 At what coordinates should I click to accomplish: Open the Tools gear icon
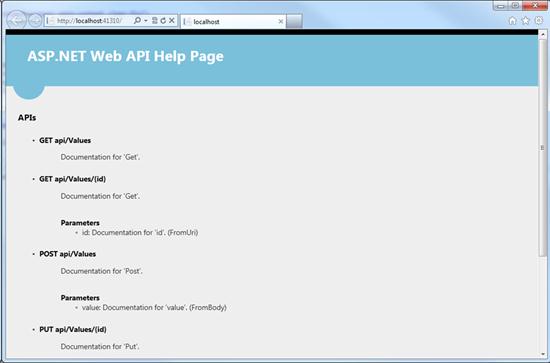coord(539,21)
